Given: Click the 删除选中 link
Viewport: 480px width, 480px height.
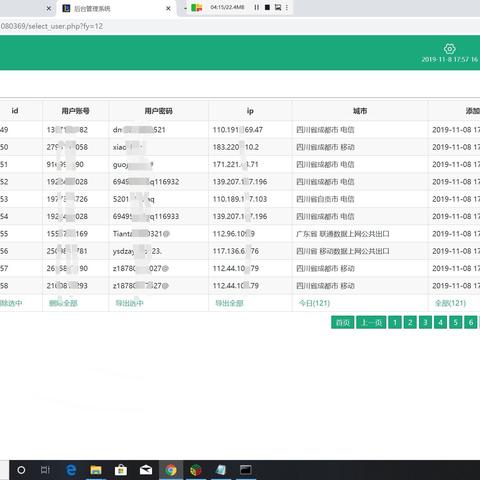Looking at the screenshot, I should tap(11, 303).
